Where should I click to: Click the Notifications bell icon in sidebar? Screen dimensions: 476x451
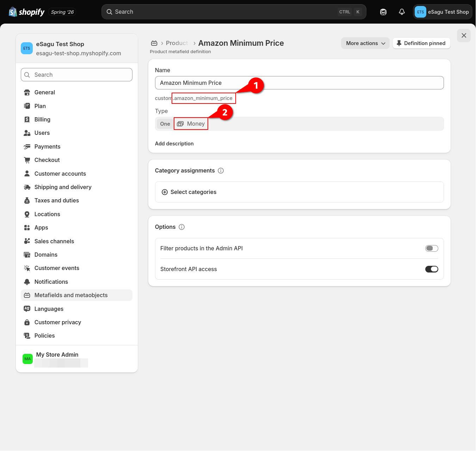pos(27,282)
